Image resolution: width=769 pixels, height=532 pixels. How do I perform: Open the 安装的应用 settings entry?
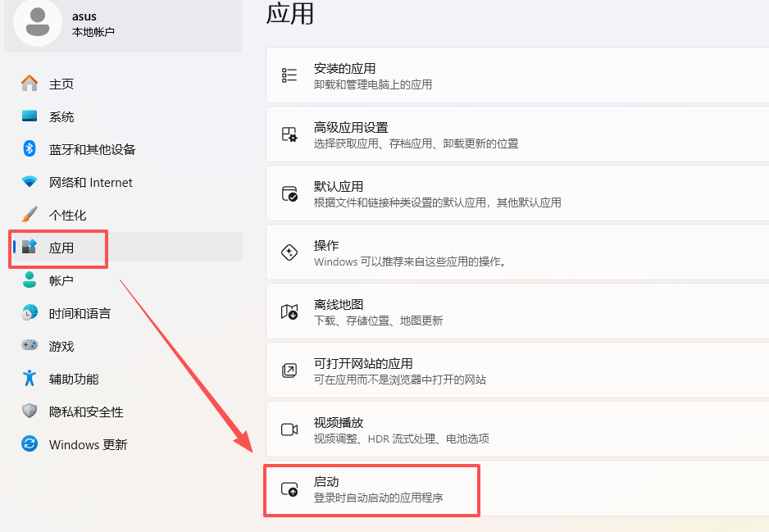point(517,75)
